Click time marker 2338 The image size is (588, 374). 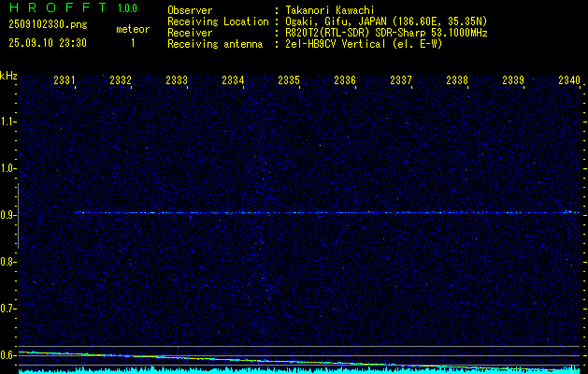click(x=457, y=79)
